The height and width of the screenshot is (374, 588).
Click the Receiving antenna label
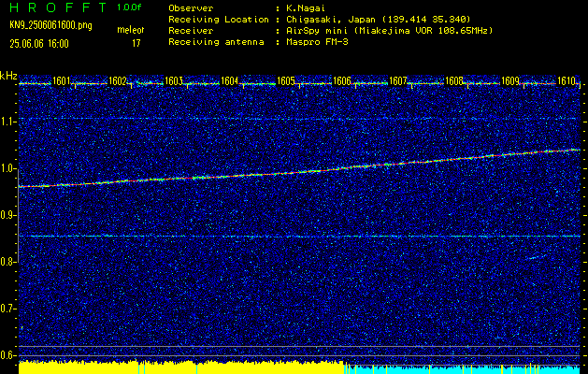[x=216, y=42]
